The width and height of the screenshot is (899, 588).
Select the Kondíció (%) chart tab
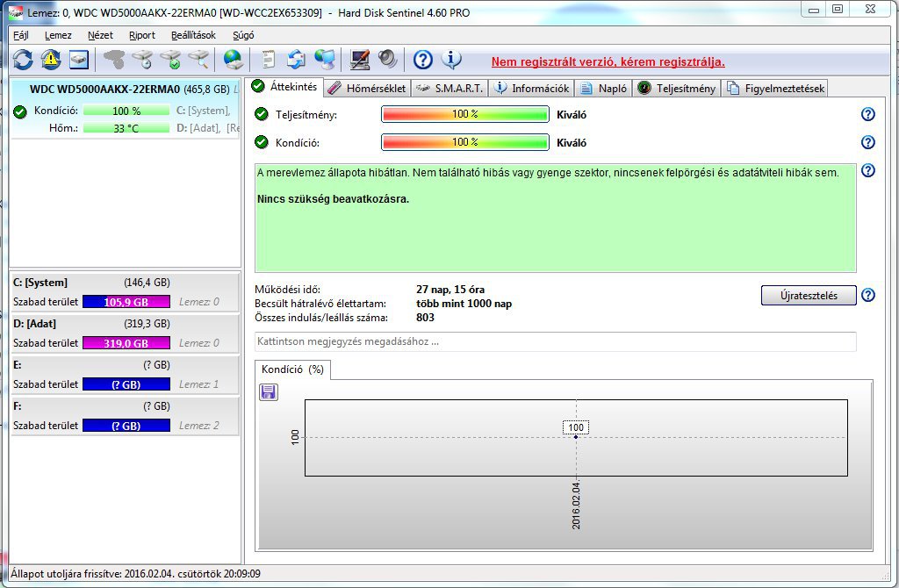coord(292,369)
